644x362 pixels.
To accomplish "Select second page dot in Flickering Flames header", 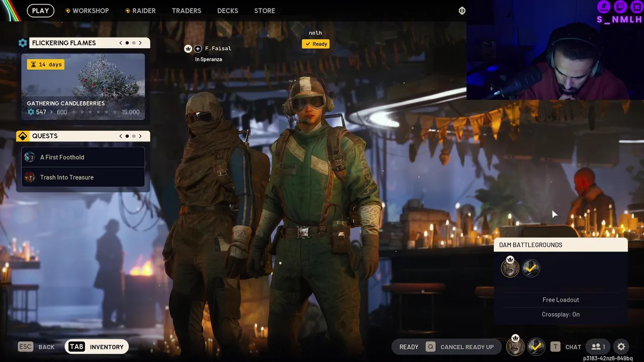I will tap(133, 43).
